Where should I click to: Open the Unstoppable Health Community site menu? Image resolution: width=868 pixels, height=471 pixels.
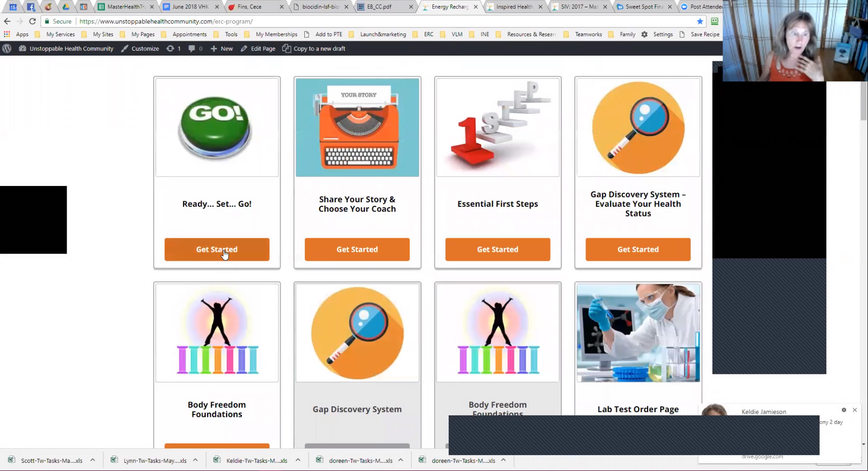[66, 48]
